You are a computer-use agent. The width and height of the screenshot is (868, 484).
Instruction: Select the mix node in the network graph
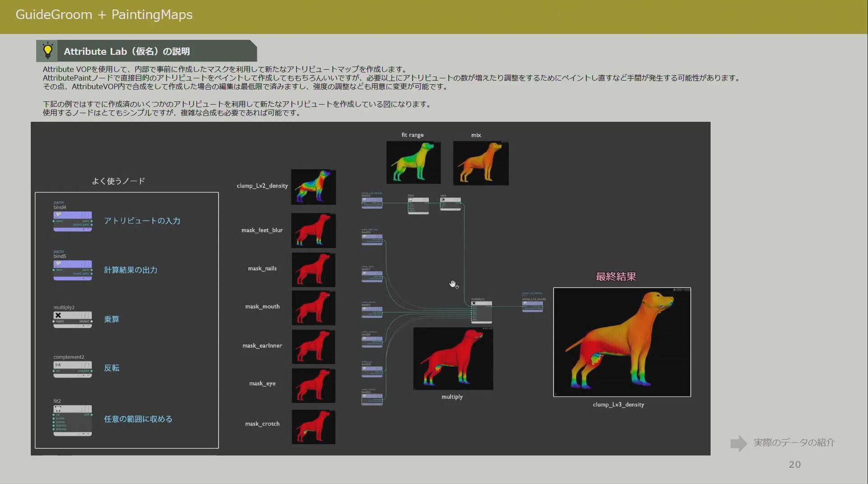pos(451,204)
